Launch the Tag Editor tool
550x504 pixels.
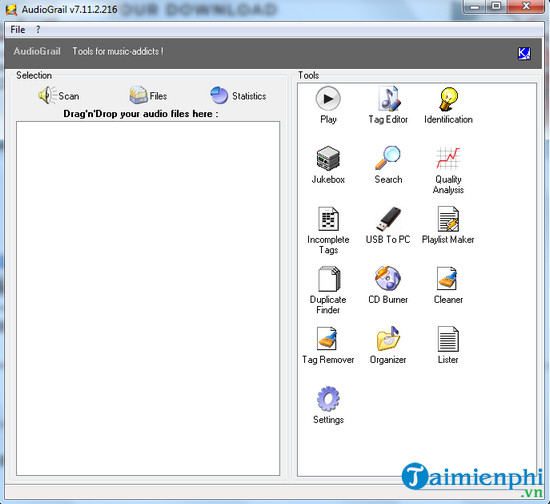pyautogui.click(x=388, y=105)
